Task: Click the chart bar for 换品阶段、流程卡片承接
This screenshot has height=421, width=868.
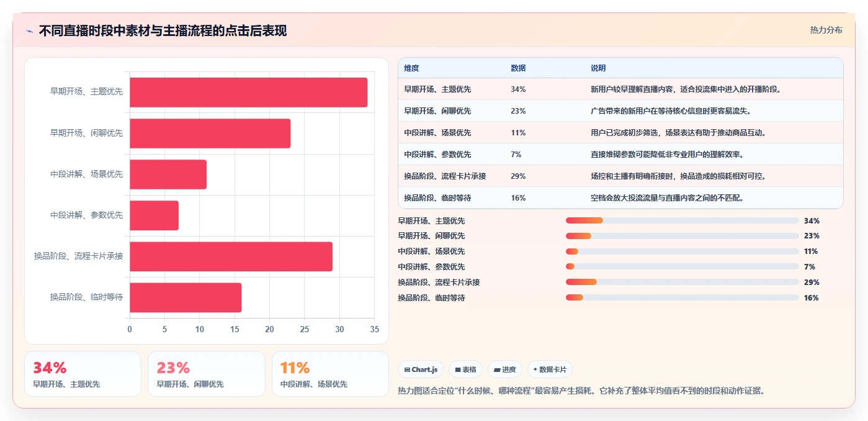Action: (x=231, y=256)
